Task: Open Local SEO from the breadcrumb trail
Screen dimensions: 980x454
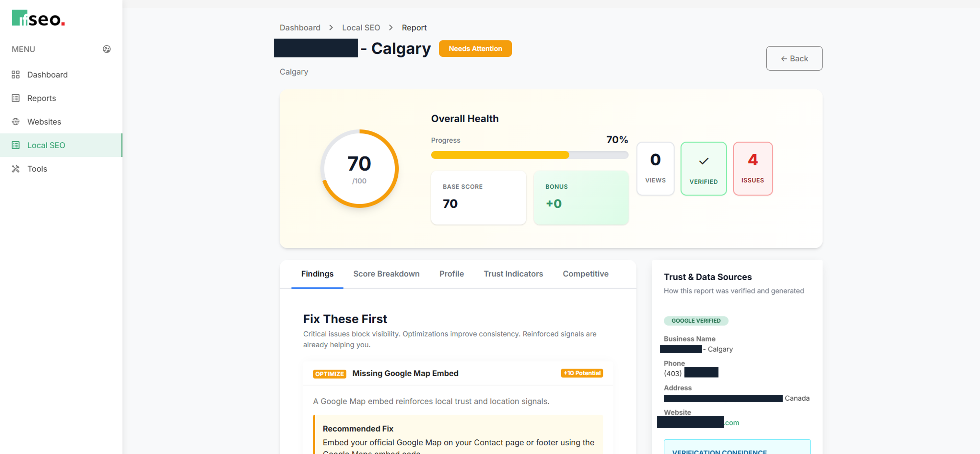Action: [361, 27]
